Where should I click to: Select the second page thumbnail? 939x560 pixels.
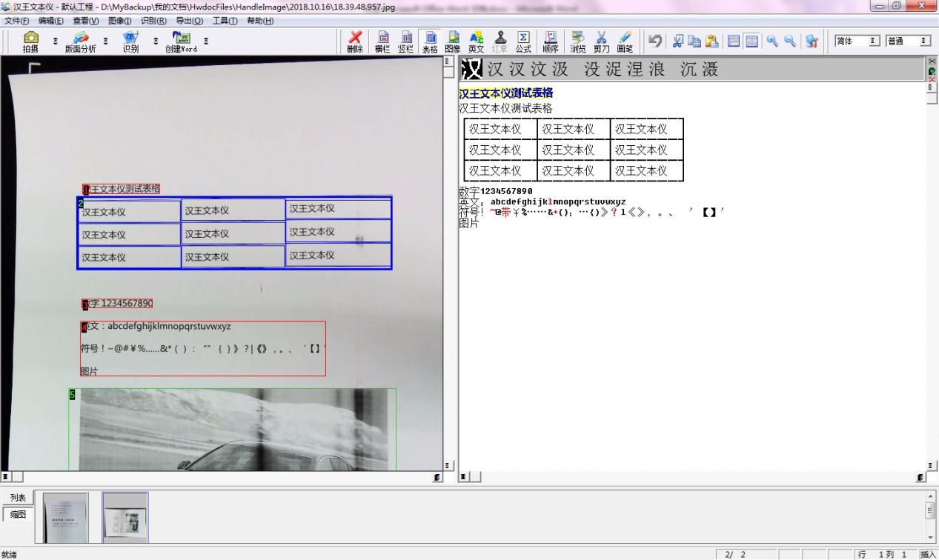coord(125,517)
